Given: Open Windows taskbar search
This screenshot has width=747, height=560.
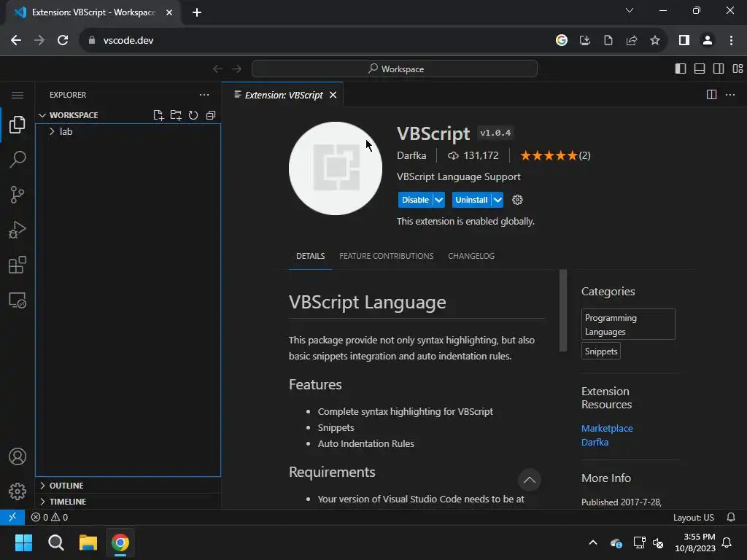Looking at the screenshot, I should [x=55, y=542].
